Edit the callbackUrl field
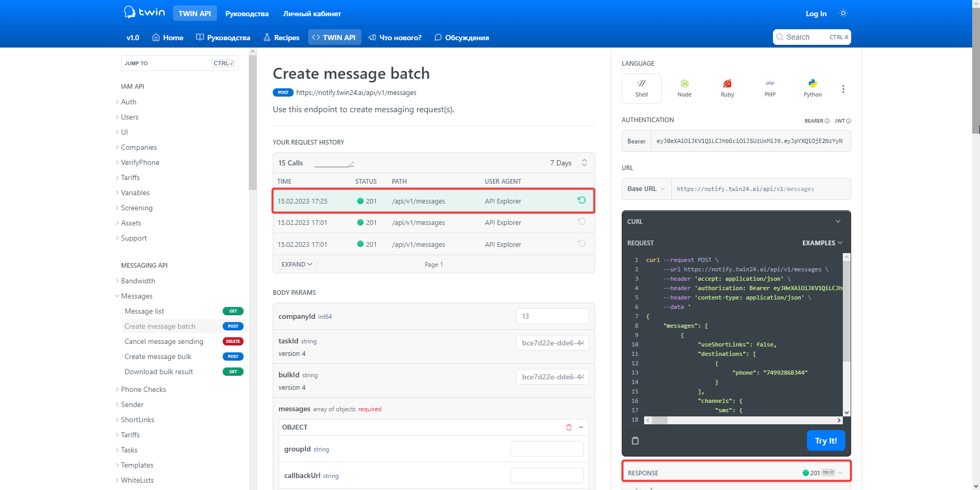The image size is (980, 490). point(547,475)
